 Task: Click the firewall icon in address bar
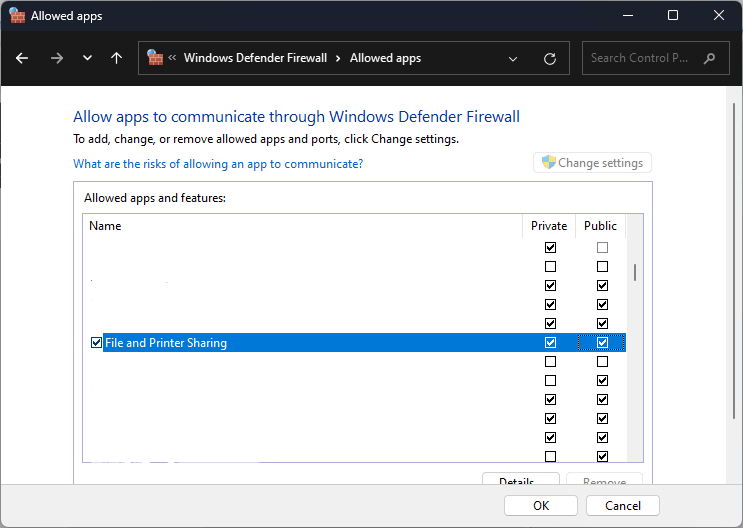pos(155,58)
